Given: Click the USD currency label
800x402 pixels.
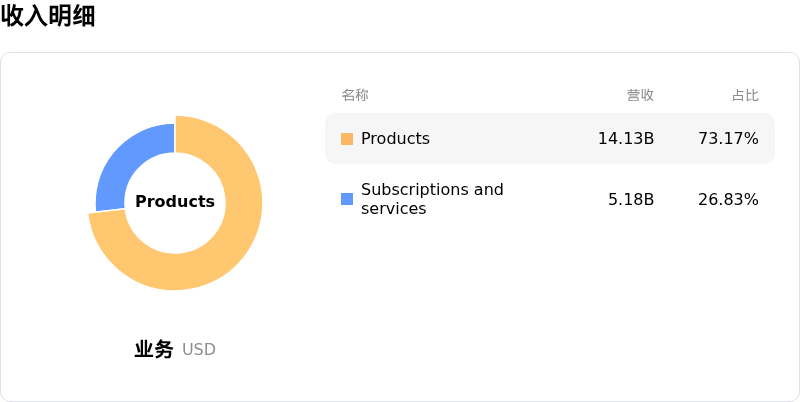Looking at the screenshot, I should click(x=199, y=350).
